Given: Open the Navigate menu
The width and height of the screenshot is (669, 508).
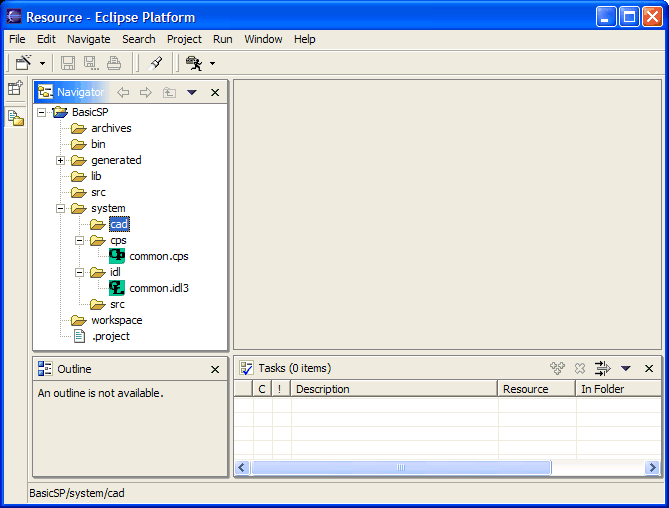Looking at the screenshot, I should click(x=89, y=39).
